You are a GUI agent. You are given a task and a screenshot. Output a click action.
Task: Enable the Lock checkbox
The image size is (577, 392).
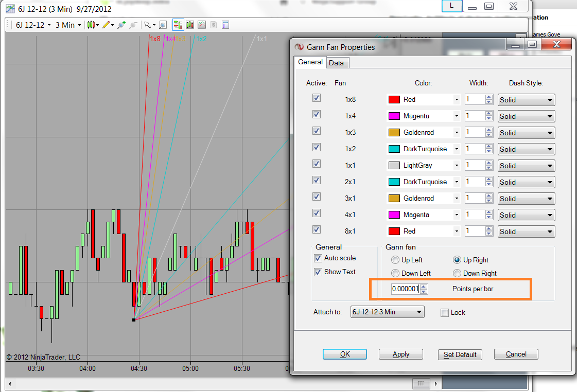(445, 313)
